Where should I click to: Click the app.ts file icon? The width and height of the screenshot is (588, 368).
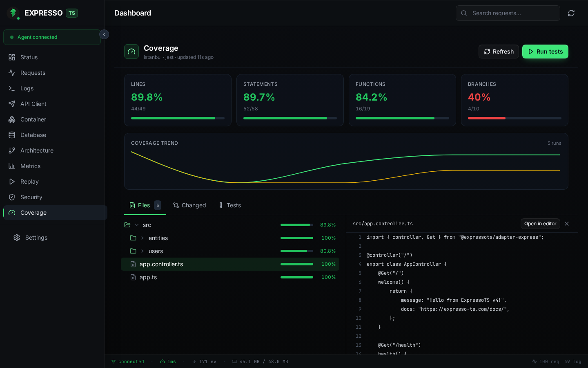(x=133, y=277)
